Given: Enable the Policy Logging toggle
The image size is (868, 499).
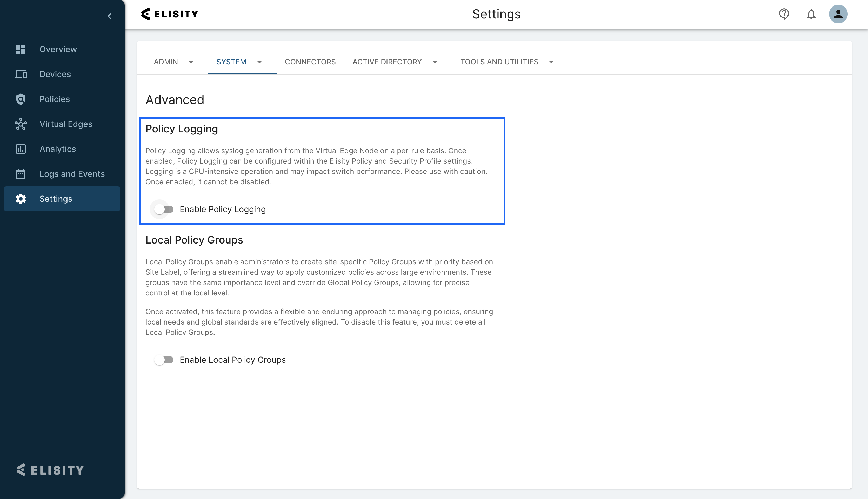Looking at the screenshot, I should coord(164,209).
